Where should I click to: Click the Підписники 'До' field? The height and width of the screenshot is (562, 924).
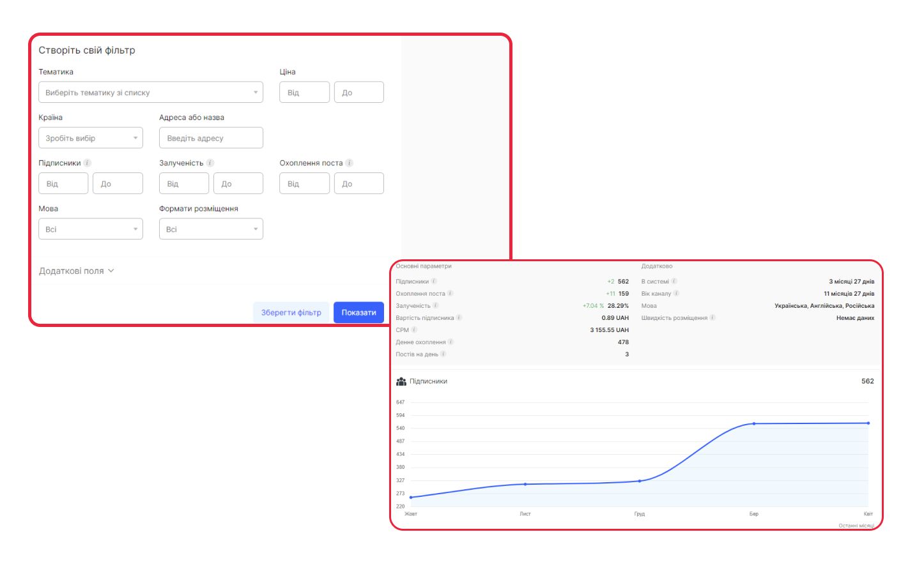(x=118, y=183)
